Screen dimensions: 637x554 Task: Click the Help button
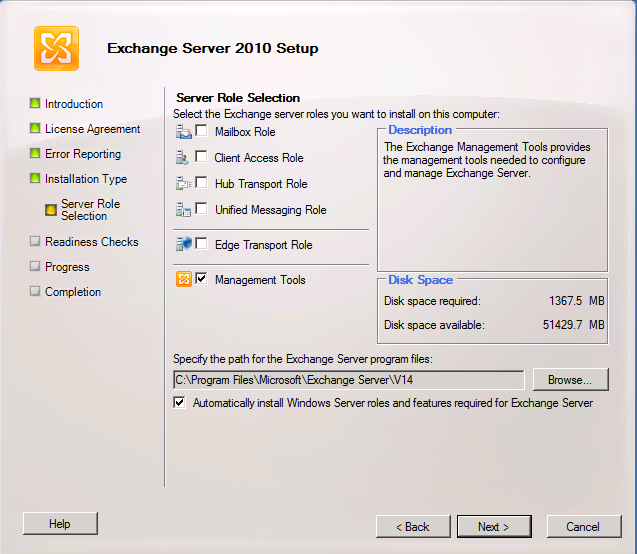click(60, 524)
